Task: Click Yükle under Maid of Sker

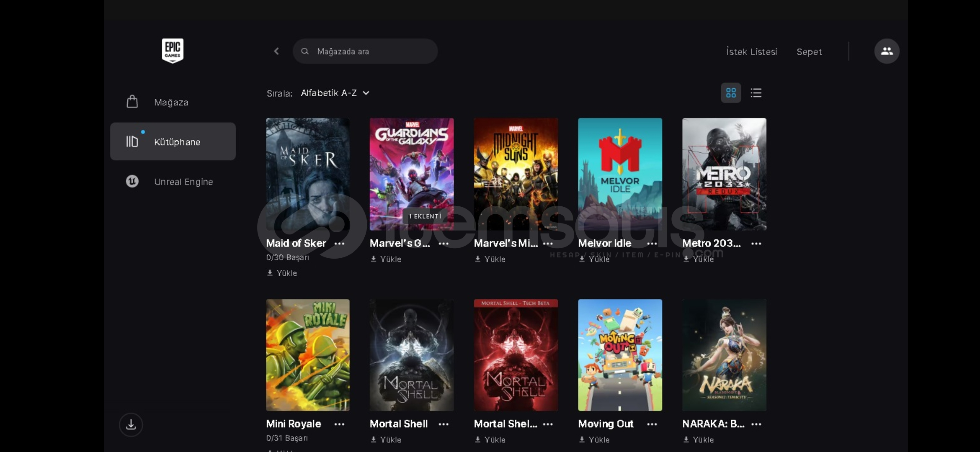Action: point(282,273)
